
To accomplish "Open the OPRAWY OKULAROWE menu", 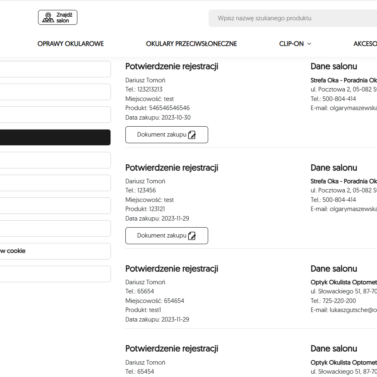I will [71, 44].
